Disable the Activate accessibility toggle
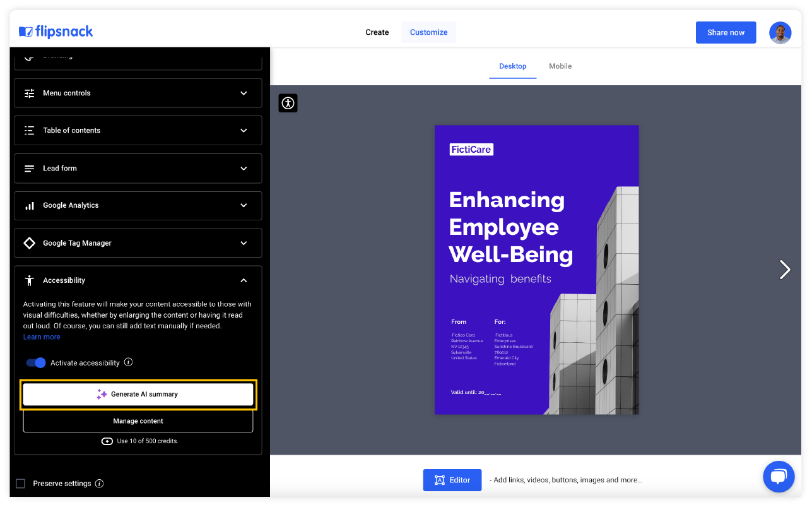This screenshot has height=507, width=812. point(36,363)
